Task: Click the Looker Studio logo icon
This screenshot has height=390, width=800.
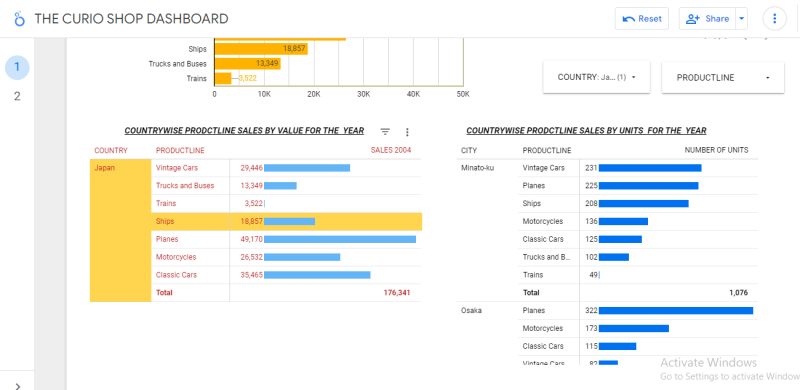Action: tap(19, 19)
